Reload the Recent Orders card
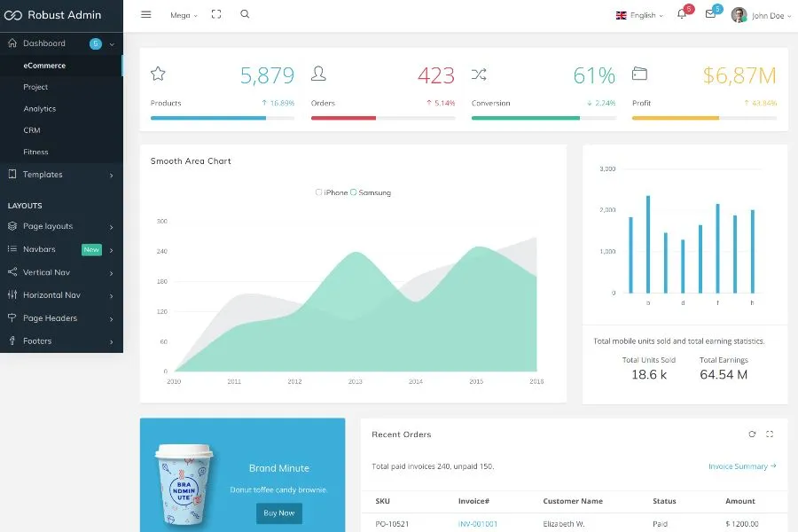The width and height of the screenshot is (798, 532). (752, 434)
